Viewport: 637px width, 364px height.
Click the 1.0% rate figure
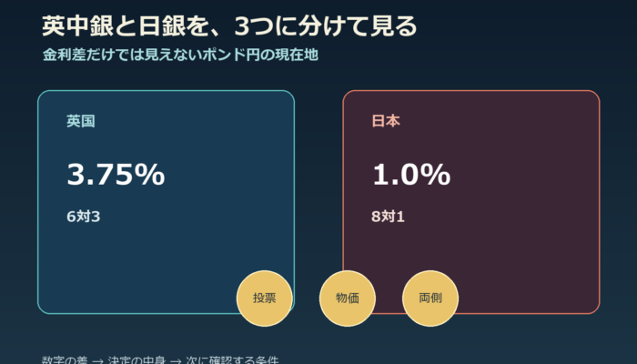(x=411, y=175)
